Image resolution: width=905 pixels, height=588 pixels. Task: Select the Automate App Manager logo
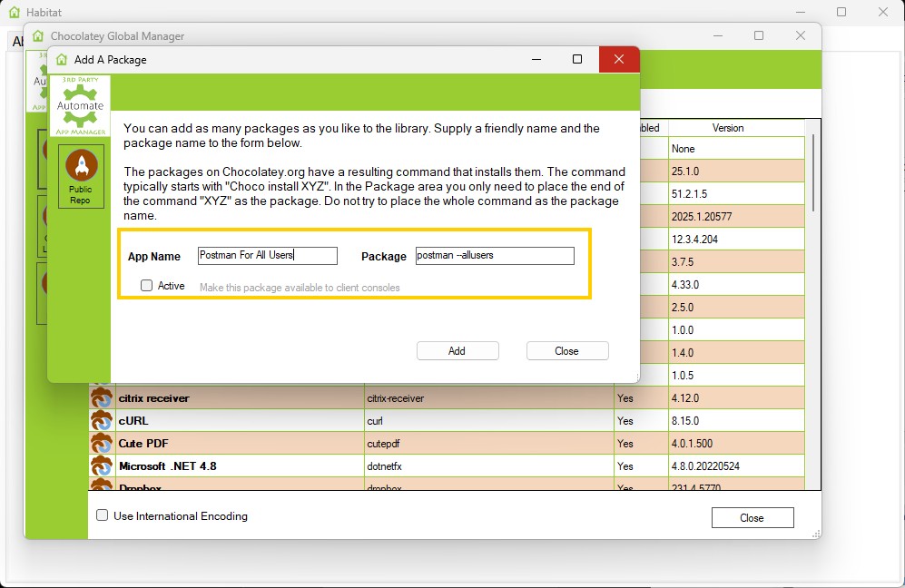[x=80, y=103]
